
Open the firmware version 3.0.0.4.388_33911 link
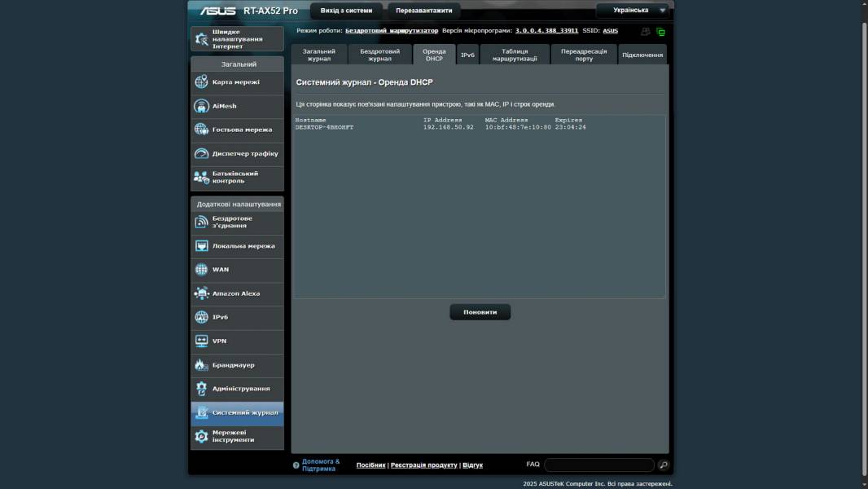click(x=546, y=31)
